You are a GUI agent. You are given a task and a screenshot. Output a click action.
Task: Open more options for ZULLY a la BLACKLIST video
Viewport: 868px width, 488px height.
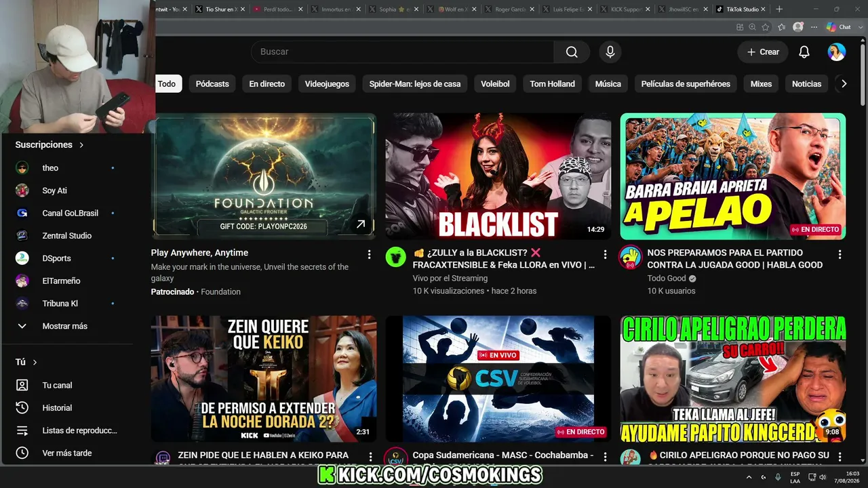(605, 254)
